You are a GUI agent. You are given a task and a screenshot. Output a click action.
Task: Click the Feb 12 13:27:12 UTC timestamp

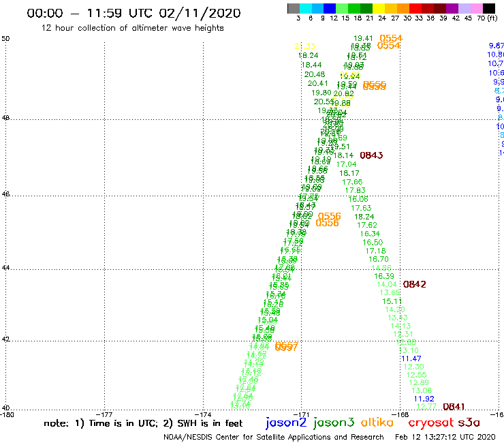(445, 438)
